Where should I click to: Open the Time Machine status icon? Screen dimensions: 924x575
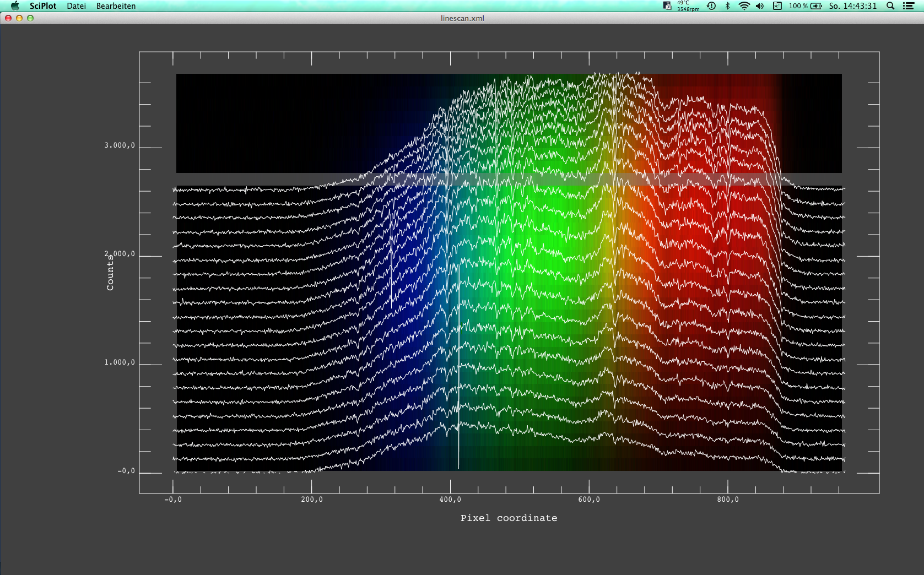711,6
